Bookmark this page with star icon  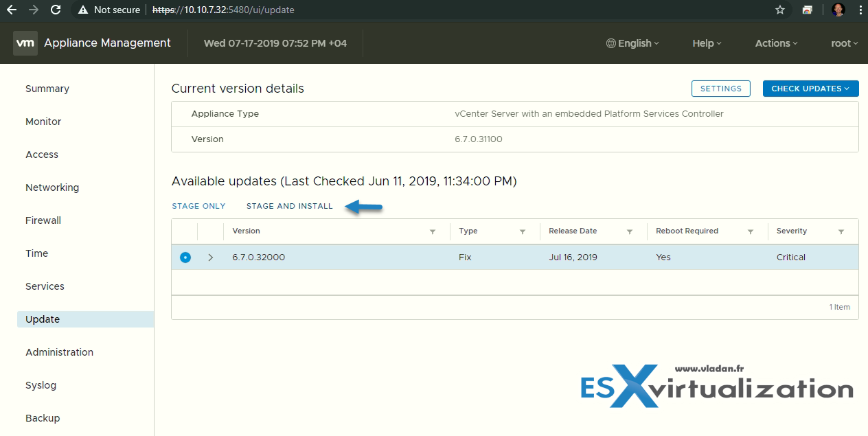pos(779,10)
